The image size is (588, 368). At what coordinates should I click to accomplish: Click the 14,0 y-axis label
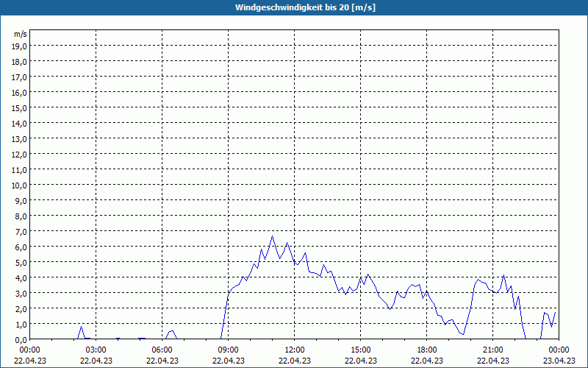click(20, 124)
